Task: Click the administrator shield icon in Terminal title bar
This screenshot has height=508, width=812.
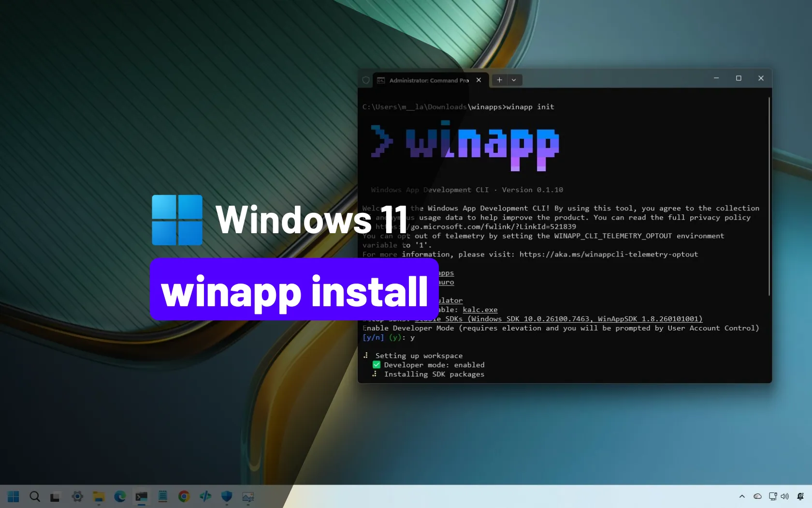Action: click(x=366, y=80)
